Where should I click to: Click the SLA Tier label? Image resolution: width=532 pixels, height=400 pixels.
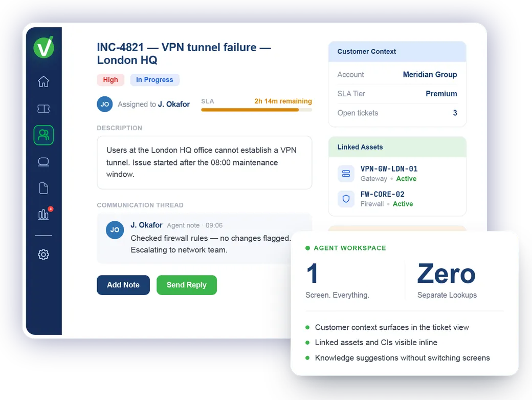tap(351, 94)
